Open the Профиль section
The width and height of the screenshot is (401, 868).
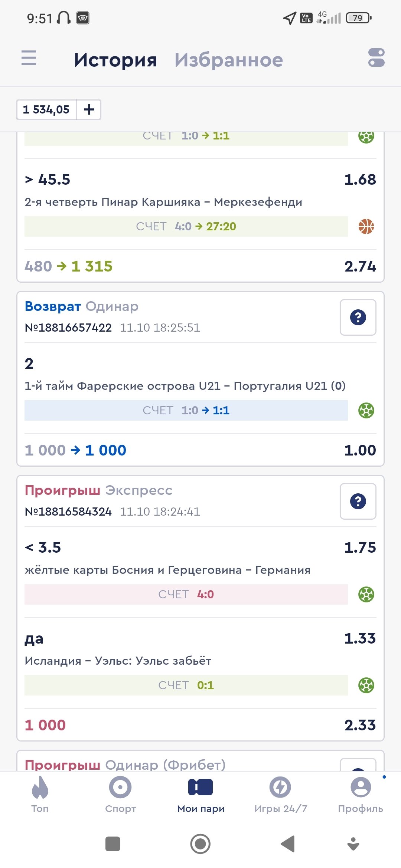[x=360, y=794]
